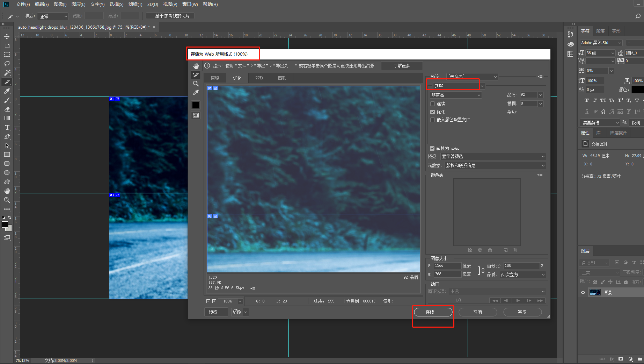Screen dimensions: 644x364
Task: Open the 样式 正常 style dropdown
Action: point(52,16)
